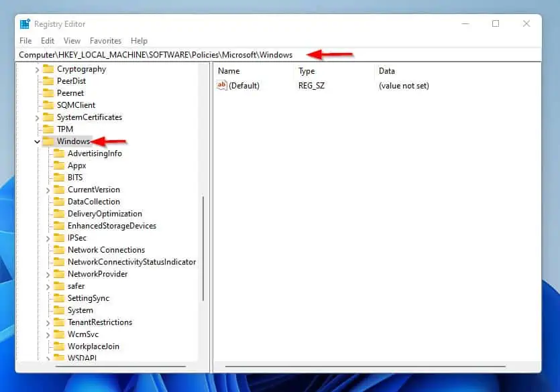Select the WorkplaceJoin key label
560x392 pixels.
[93, 346]
